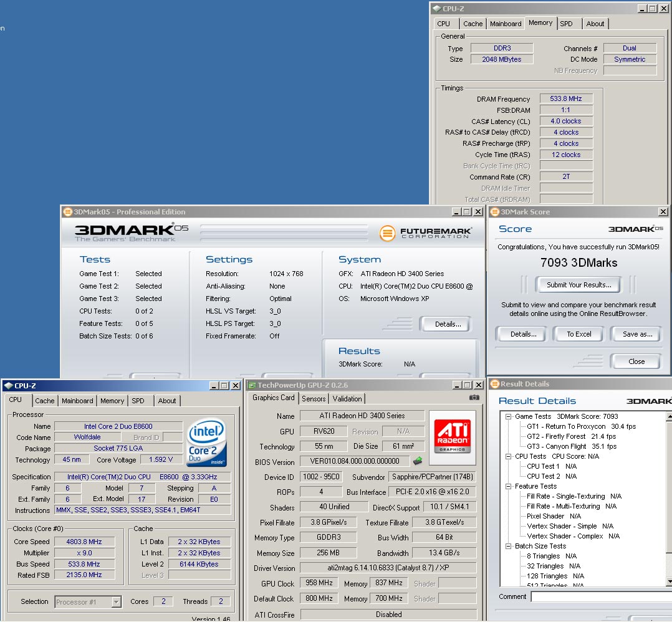672x622 pixels.
Task: Click the Save as button
Action: click(637, 334)
